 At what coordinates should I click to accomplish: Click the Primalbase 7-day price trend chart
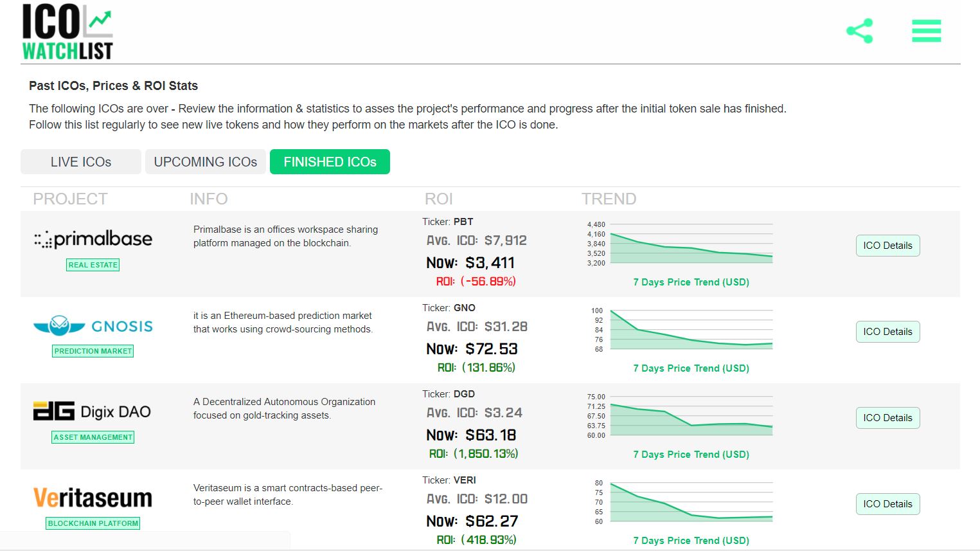[680, 244]
